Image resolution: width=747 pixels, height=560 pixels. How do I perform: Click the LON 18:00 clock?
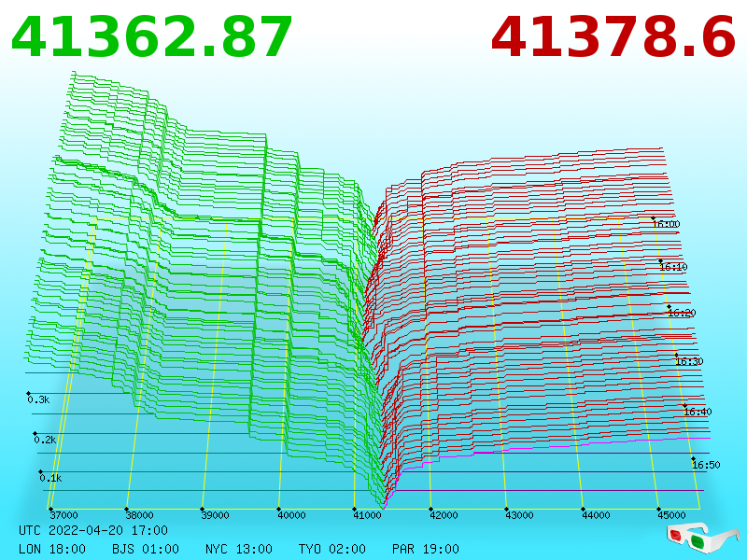(x=52, y=549)
